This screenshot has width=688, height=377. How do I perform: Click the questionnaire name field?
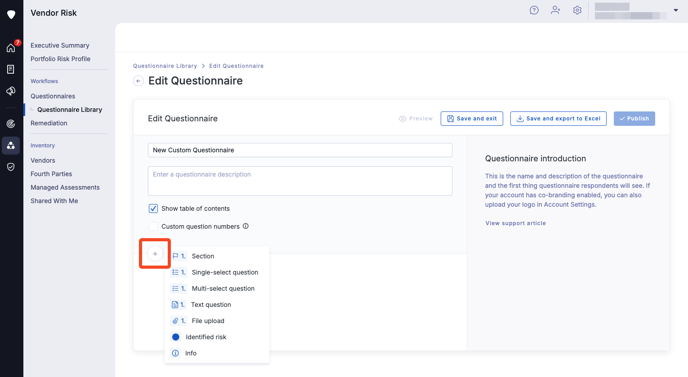pos(300,150)
